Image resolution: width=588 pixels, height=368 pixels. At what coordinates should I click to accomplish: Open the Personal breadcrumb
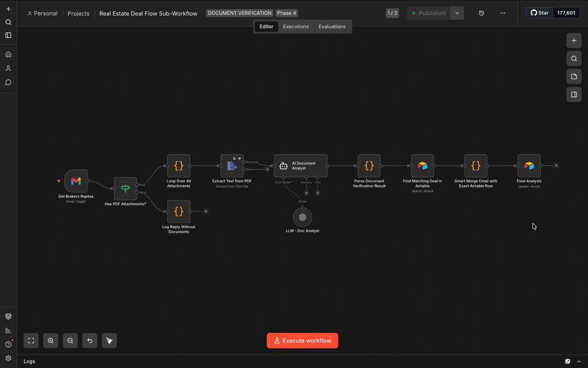click(43, 13)
